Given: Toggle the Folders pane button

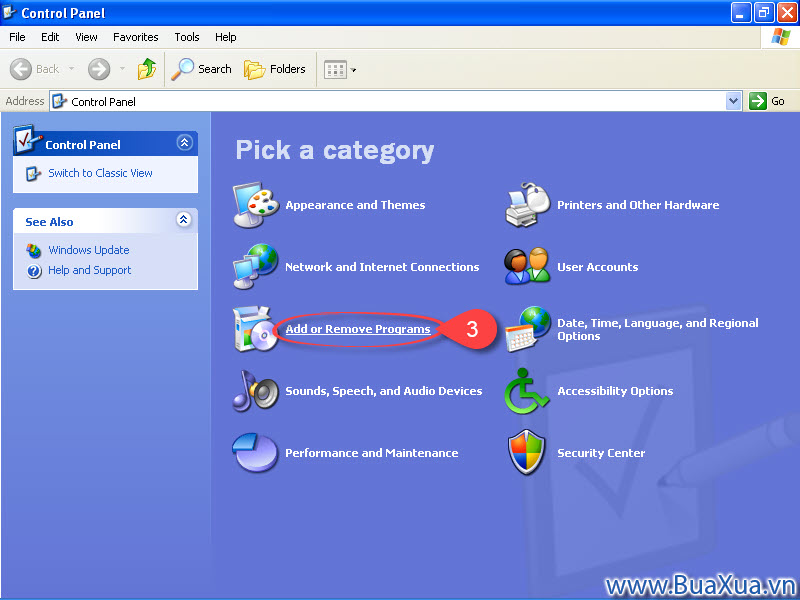Looking at the screenshot, I should tap(274, 69).
